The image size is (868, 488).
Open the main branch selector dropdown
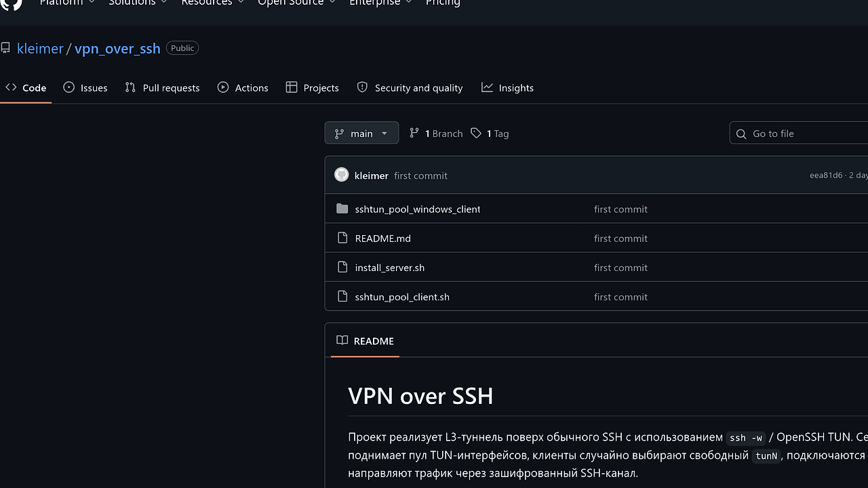361,133
